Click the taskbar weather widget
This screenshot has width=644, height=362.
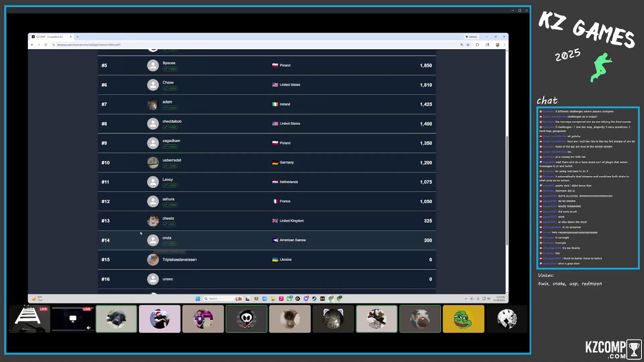(x=38, y=299)
